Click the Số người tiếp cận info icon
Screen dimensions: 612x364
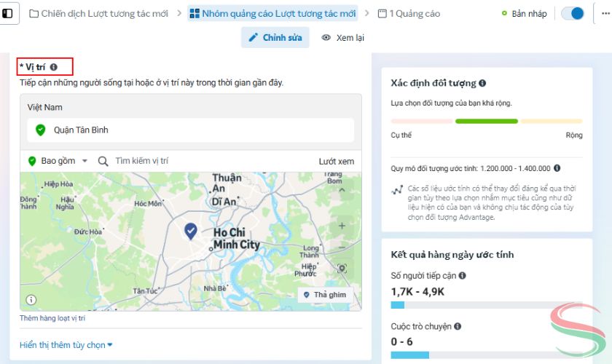462,276
